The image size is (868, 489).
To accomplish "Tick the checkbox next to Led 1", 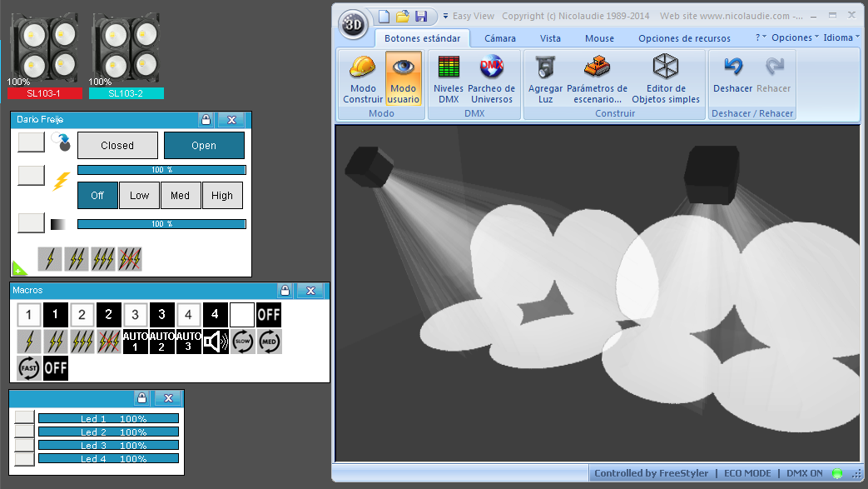I will (24, 417).
